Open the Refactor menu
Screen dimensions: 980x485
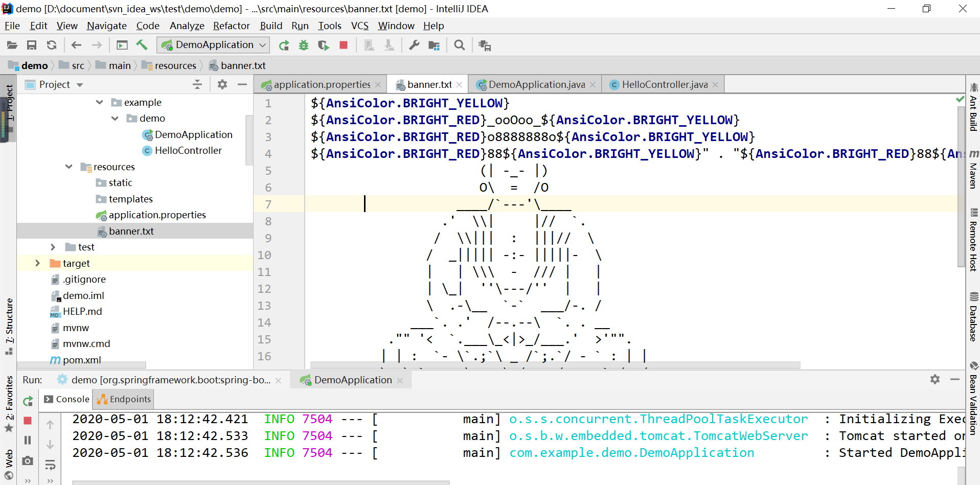click(x=231, y=26)
